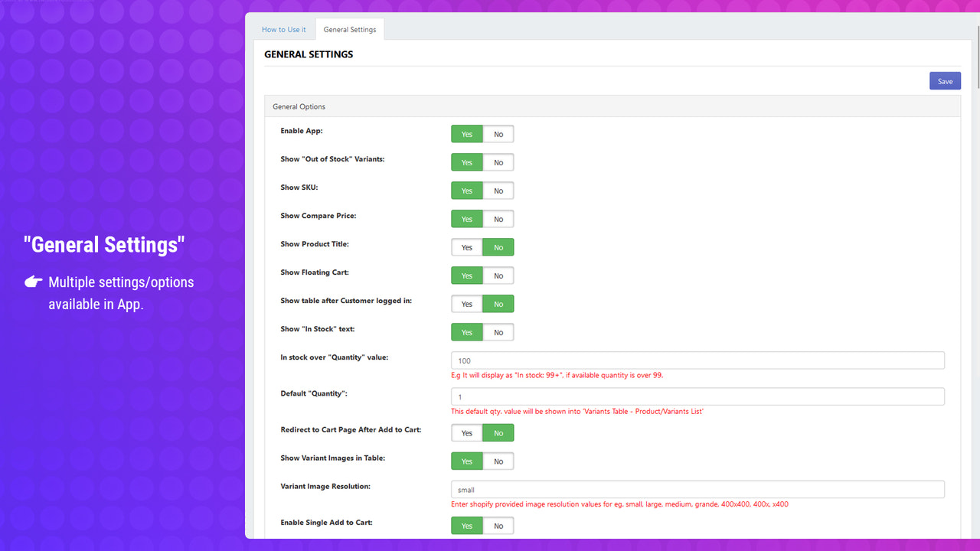
Task: Select the Default Quantity input field
Action: point(697,396)
